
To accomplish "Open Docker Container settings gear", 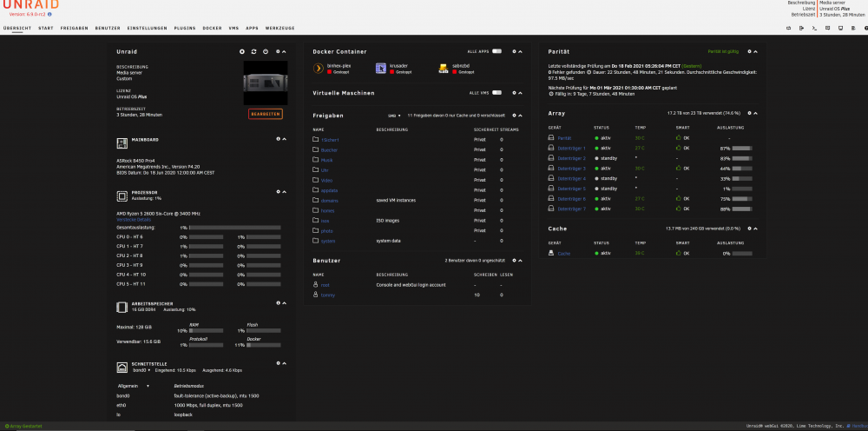I will click(x=514, y=51).
